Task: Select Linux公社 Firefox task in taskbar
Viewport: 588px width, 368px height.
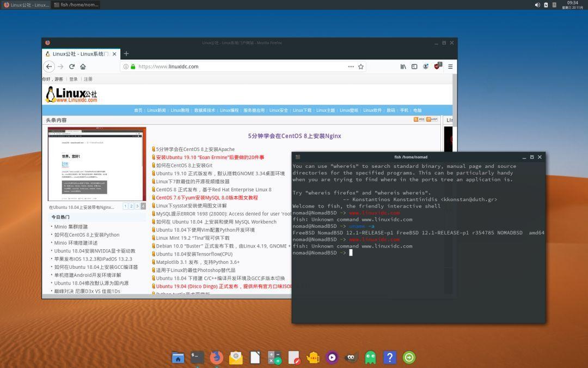Action: (x=26, y=5)
